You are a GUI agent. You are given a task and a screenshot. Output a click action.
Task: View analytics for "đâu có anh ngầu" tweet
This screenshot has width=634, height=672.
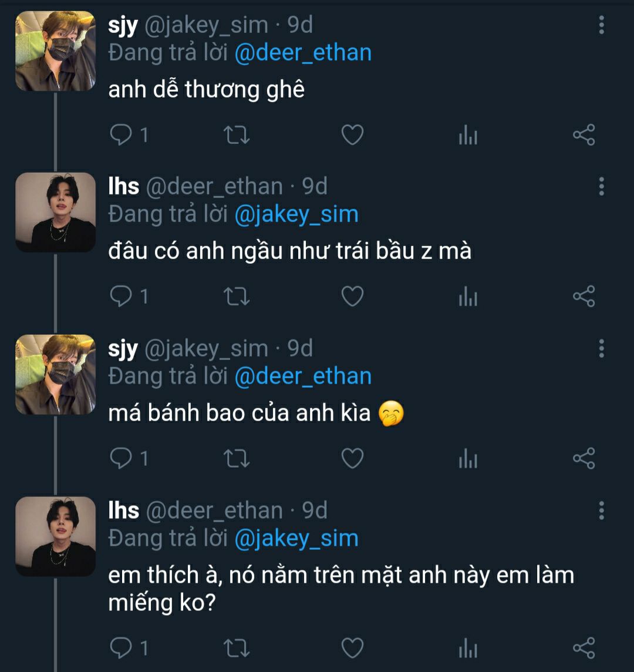[x=468, y=297]
